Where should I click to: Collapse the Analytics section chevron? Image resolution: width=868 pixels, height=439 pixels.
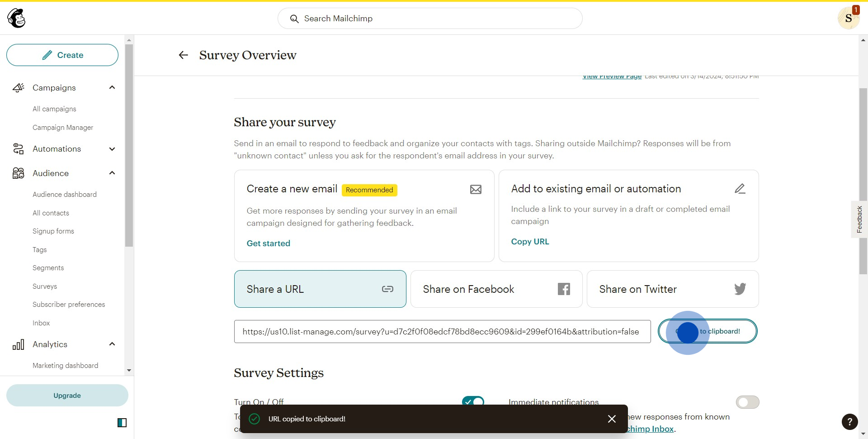[x=112, y=344]
